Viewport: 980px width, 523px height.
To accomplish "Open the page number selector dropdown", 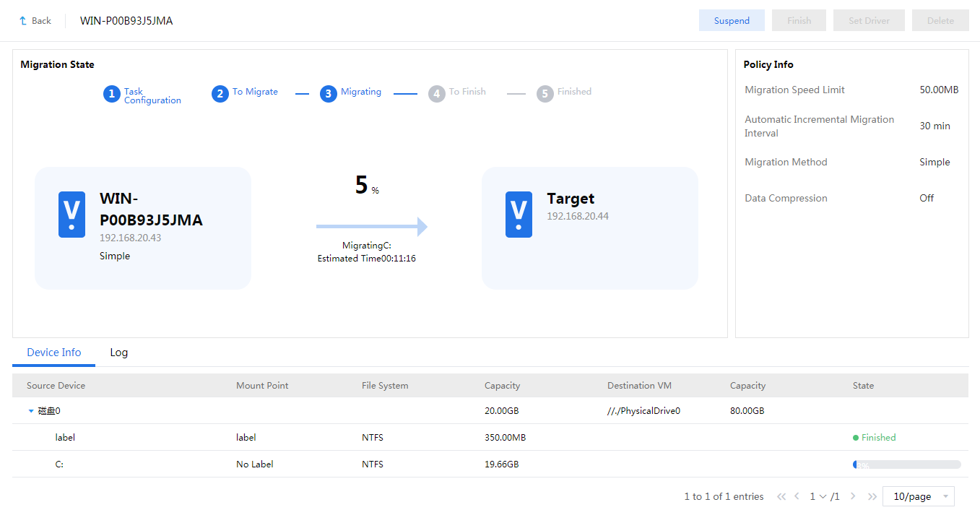I will tap(818, 496).
